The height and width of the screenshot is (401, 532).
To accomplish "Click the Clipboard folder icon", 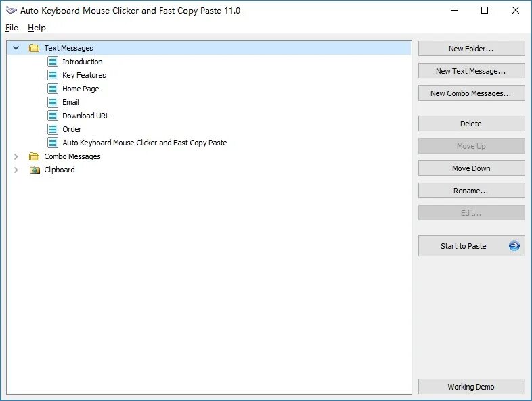I will click(35, 170).
